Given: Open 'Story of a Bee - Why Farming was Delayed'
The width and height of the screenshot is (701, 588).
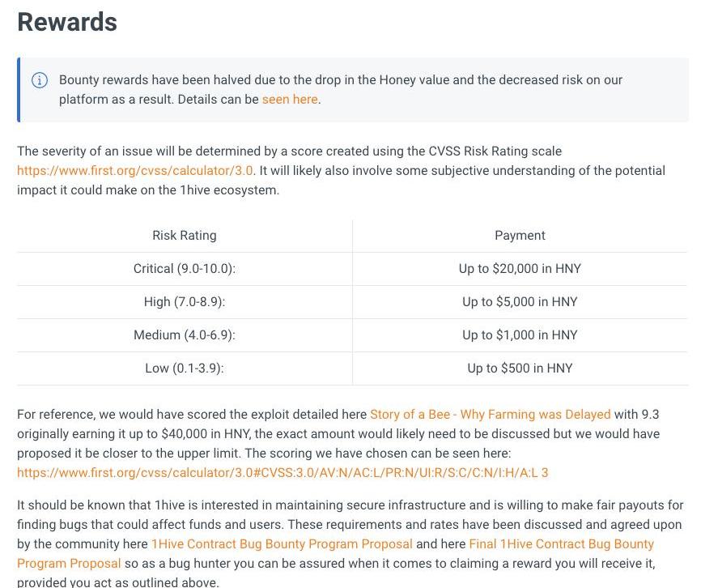Looking at the screenshot, I should 490,414.
